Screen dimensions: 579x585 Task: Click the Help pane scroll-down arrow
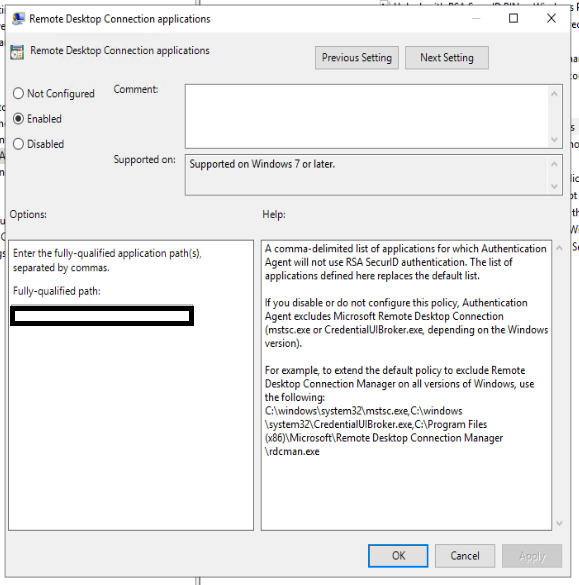[x=559, y=523]
